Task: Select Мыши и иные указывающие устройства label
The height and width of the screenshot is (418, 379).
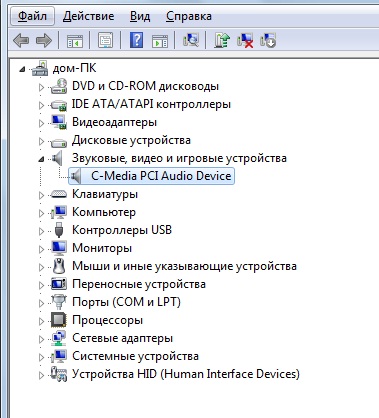Action: (184, 266)
